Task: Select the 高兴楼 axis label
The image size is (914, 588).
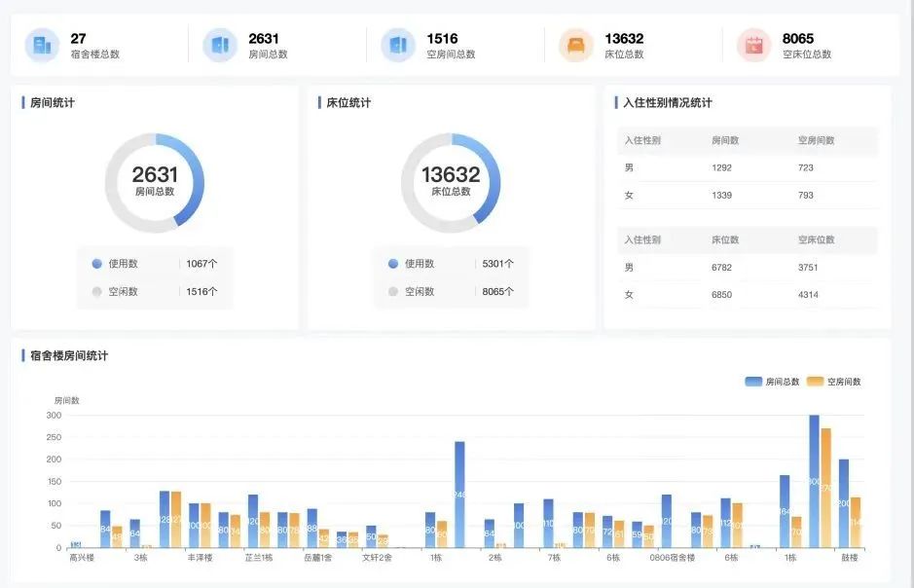Action: coord(81,559)
